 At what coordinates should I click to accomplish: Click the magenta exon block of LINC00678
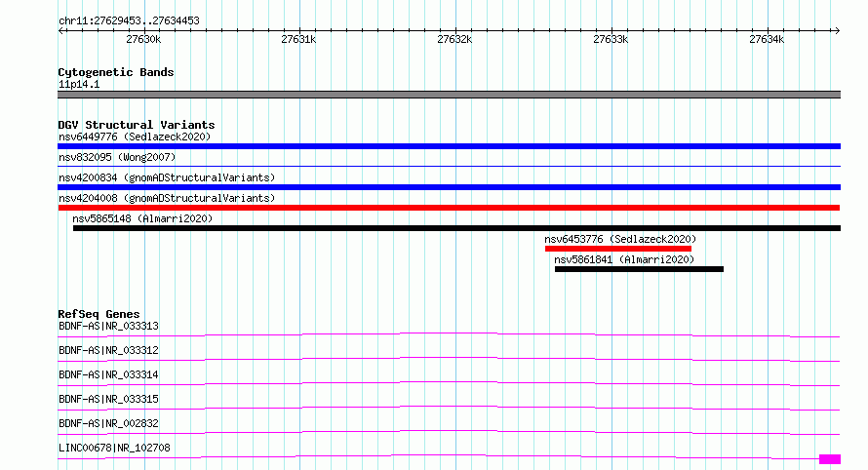pos(830,459)
